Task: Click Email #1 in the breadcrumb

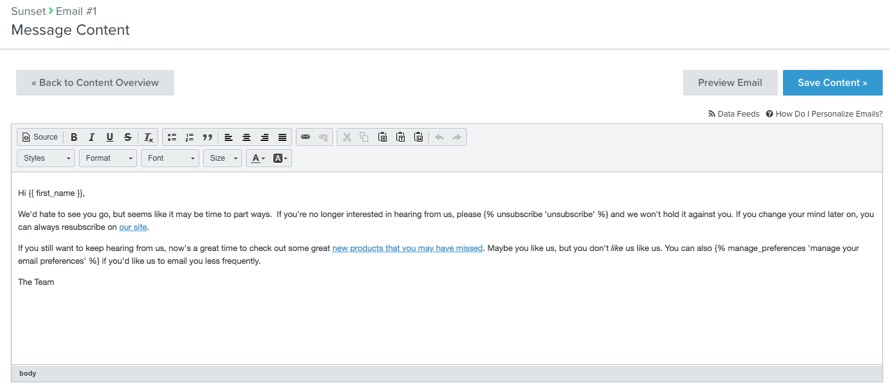Action: click(77, 11)
